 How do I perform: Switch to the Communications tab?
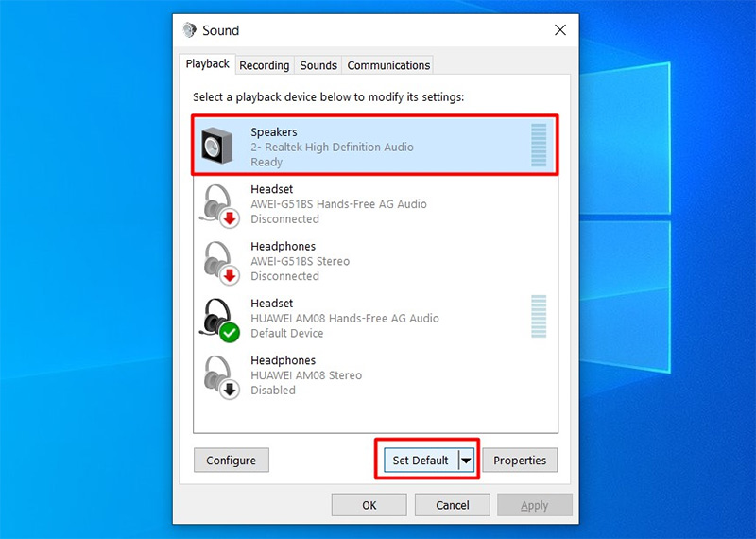tap(388, 65)
